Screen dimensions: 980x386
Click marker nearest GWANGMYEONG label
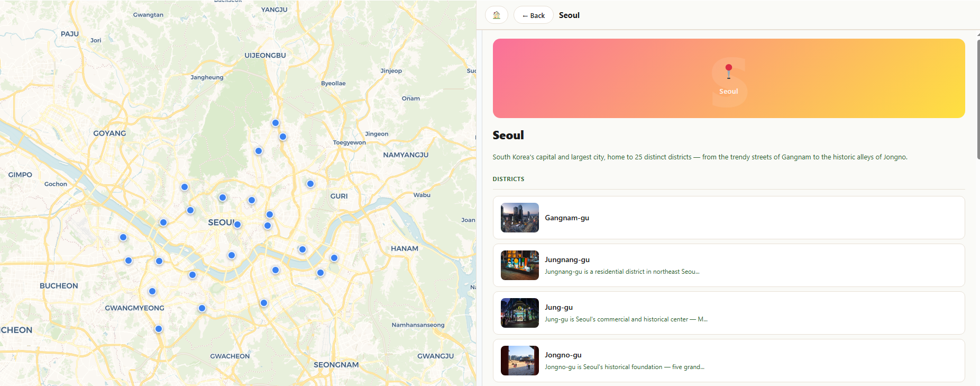point(152,291)
